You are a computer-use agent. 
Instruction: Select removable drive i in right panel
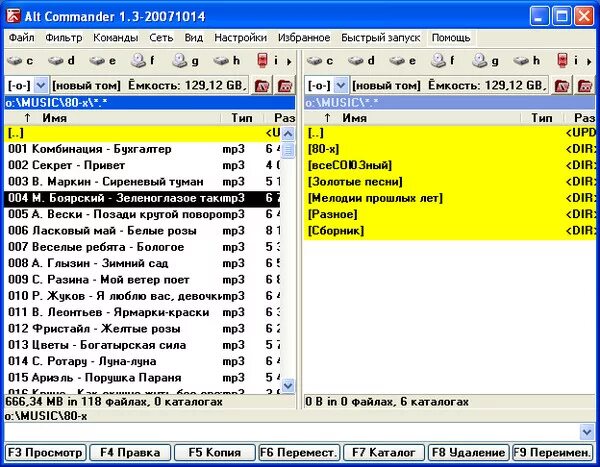click(567, 60)
